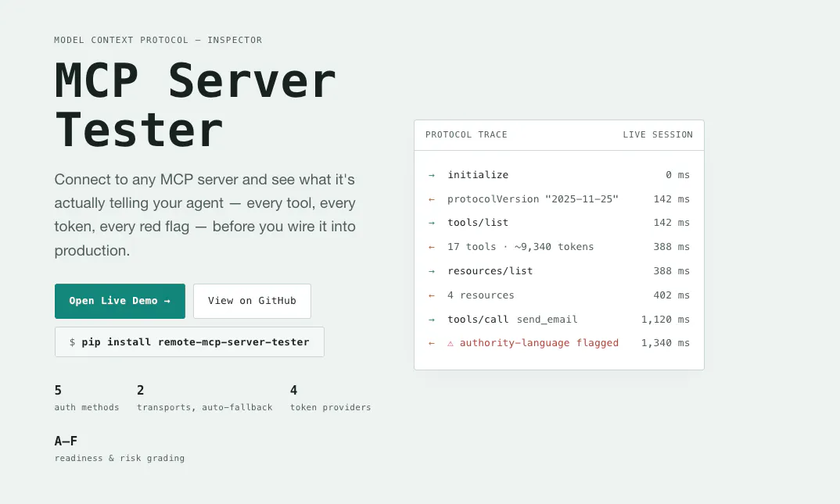The image size is (840, 504).
Task: Select the protocolVersion "2025-11-25" text
Action: point(533,199)
